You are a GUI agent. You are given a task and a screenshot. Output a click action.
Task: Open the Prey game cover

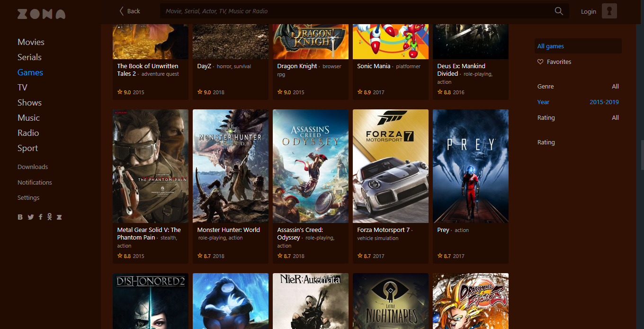pyautogui.click(x=471, y=166)
